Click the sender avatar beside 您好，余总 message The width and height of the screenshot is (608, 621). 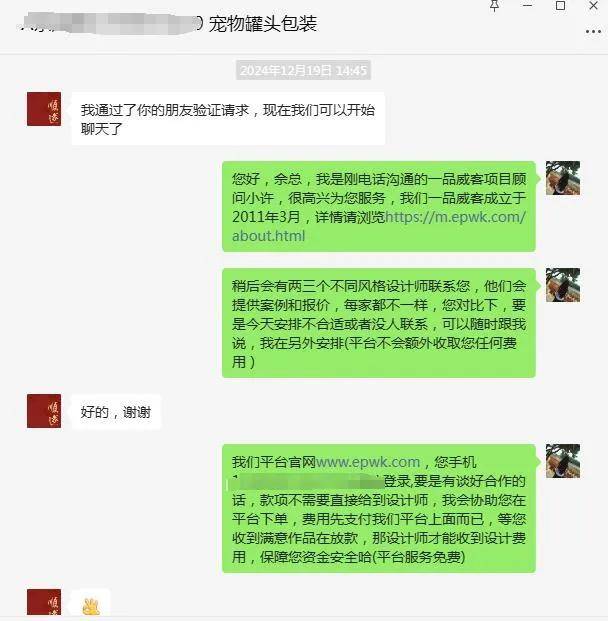(x=563, y=178)
